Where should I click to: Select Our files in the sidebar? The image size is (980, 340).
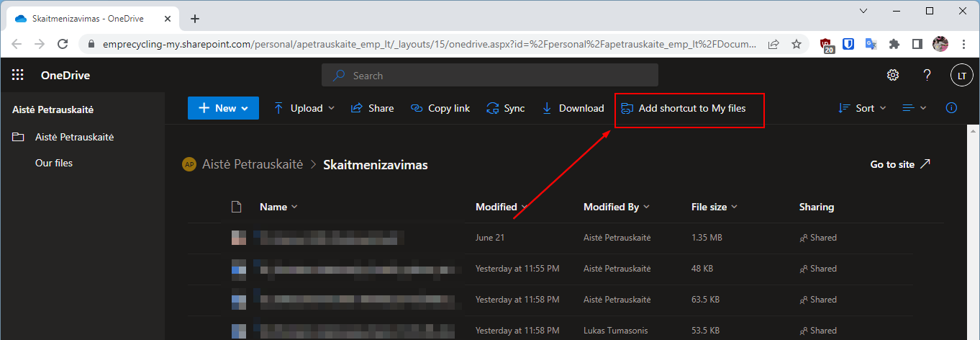coord(54,163)
